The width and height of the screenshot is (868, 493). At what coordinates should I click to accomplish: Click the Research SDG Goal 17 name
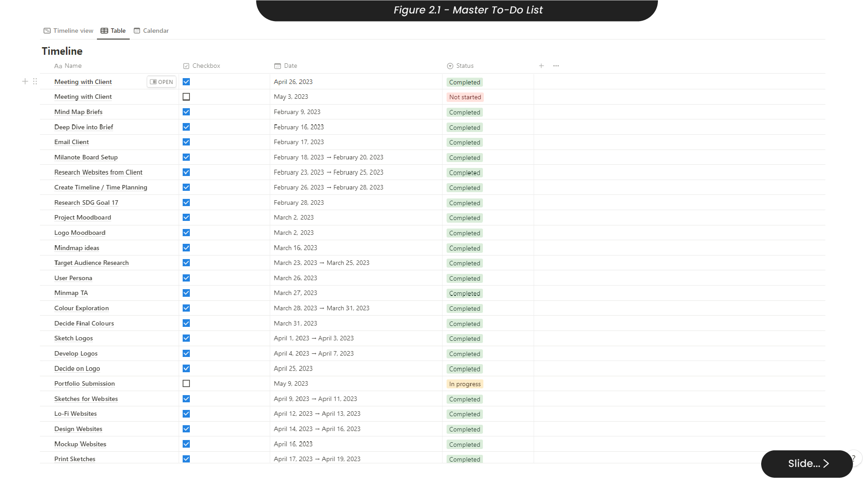point(86,202)
